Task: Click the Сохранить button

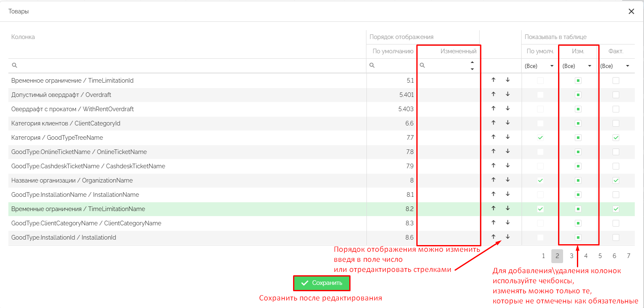Action: [x=322, y=283]
